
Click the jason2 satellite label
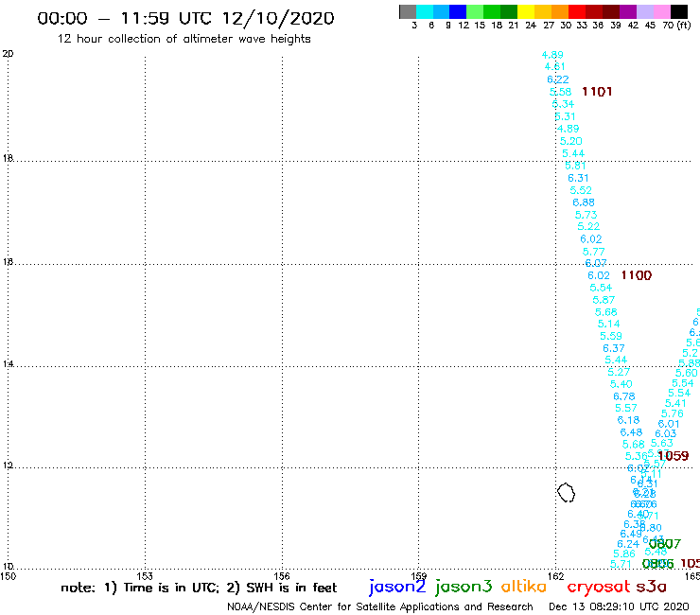click(x=397, y=588)
